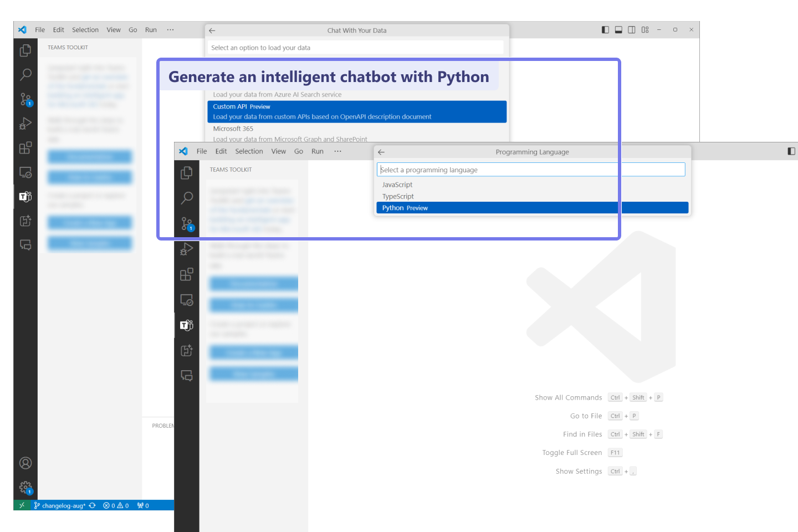Open Extensions view in the back window

tap(25, 148)
